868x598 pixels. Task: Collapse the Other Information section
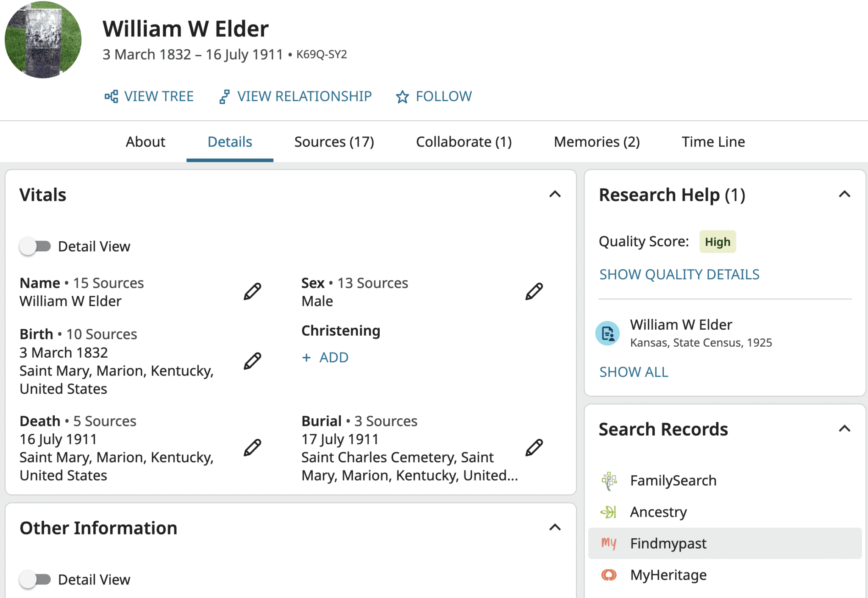(555, 528)
